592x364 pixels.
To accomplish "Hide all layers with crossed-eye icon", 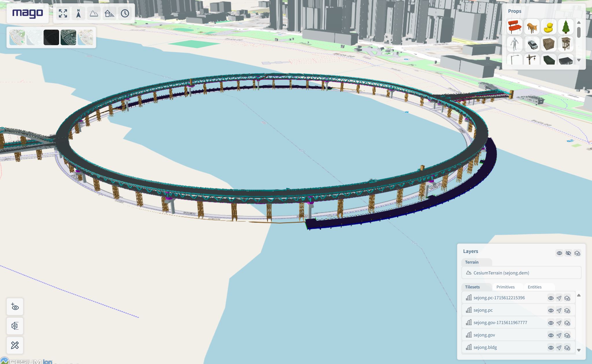I will [568, 253].
